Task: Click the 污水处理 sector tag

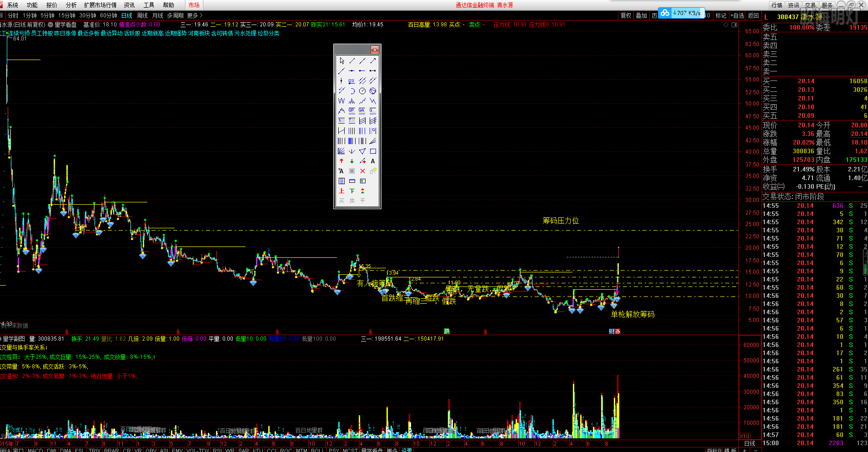Action: (x=245, y=33)
